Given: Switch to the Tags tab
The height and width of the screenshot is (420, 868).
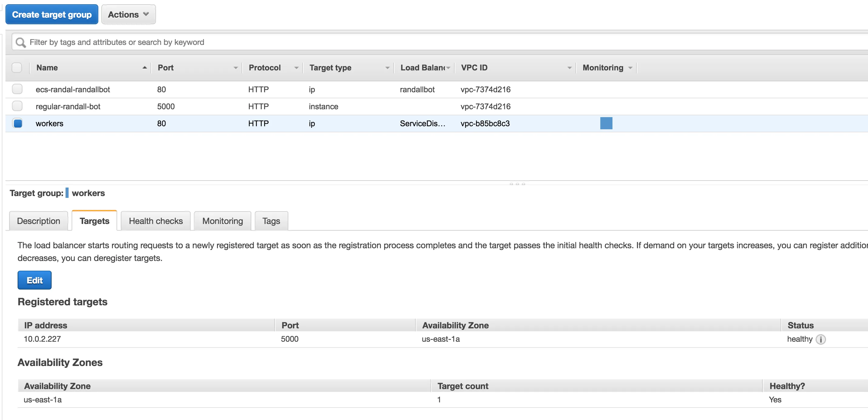Looking at the screenshot, I should [271, 221].
